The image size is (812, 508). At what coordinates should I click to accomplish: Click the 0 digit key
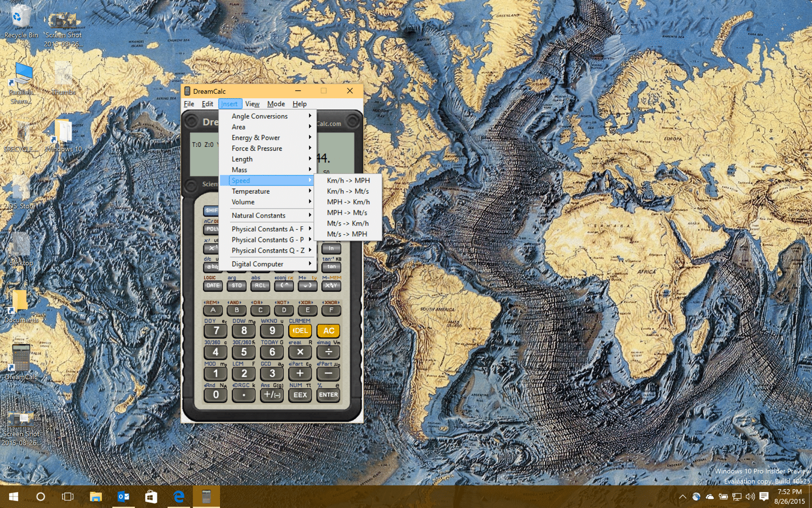coord(216,395)
